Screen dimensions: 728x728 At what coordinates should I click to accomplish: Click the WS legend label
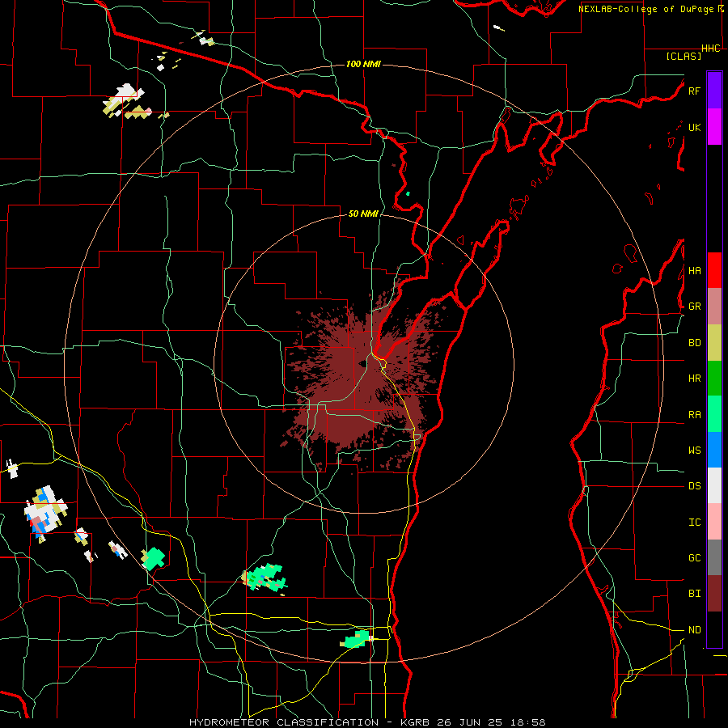694,451
